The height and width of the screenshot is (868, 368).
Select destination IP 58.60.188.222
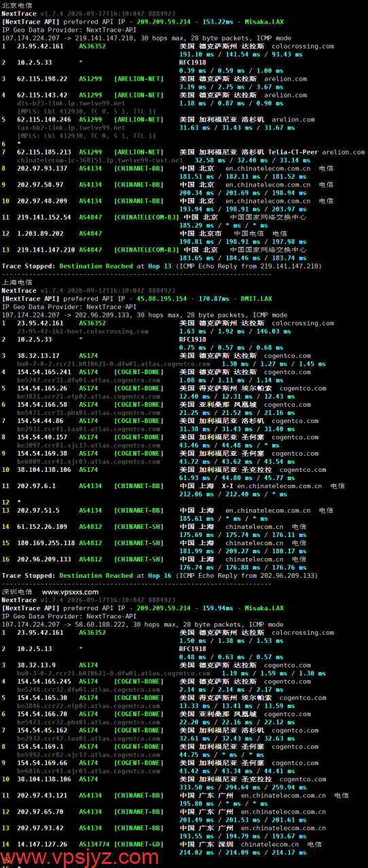(99, 624)
